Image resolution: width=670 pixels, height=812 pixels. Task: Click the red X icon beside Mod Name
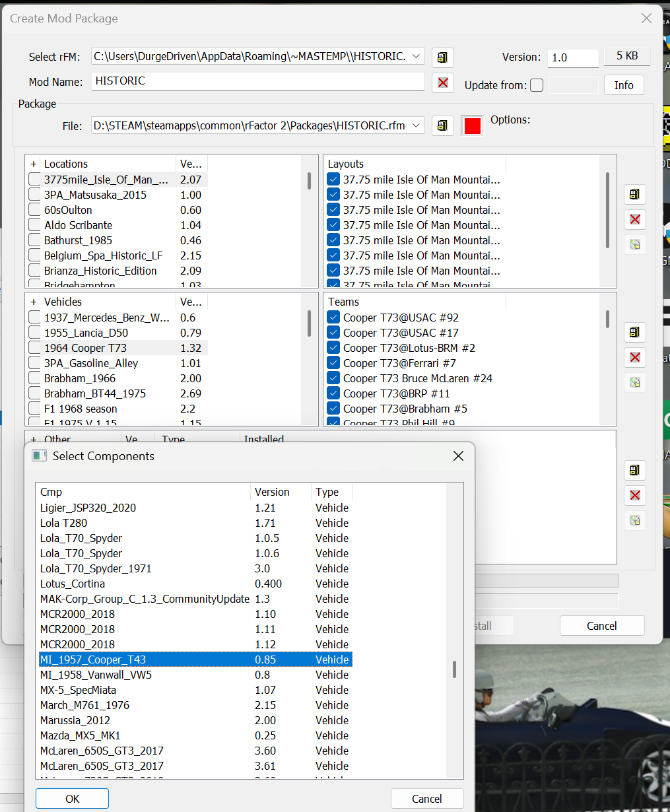point(442,83)
